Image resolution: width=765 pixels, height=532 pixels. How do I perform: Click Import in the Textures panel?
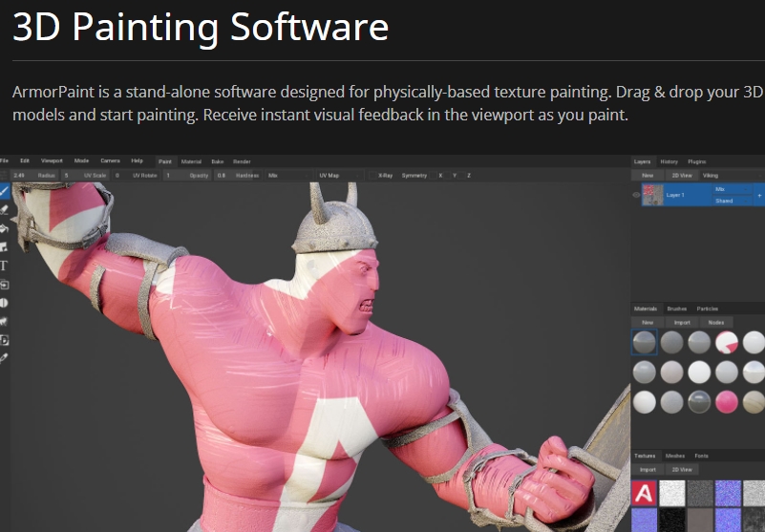point(648,469)
